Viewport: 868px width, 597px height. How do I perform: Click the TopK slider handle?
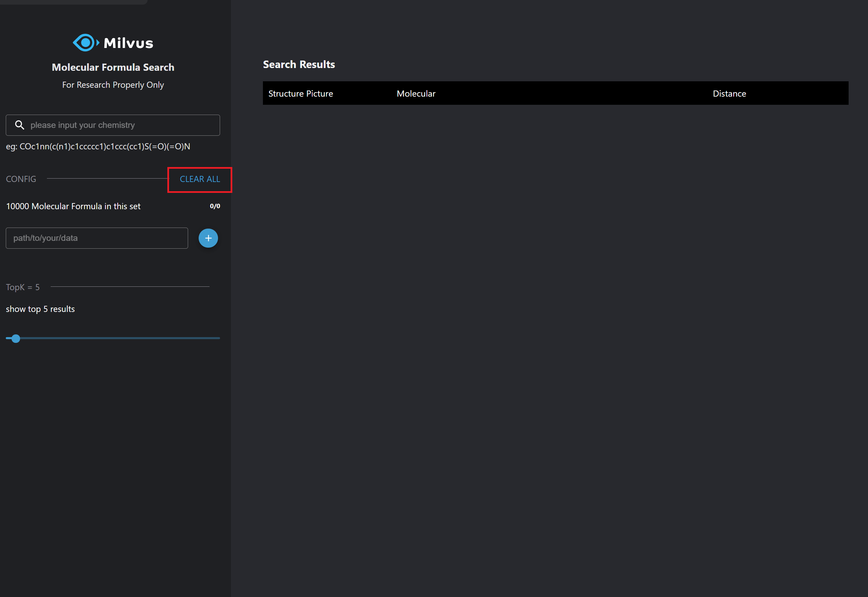(x=16, y=338)
